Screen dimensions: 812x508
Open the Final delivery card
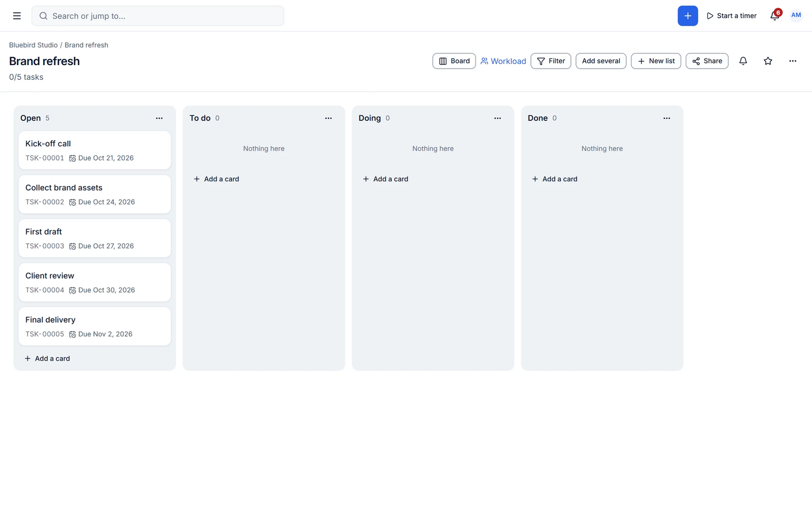95,326
